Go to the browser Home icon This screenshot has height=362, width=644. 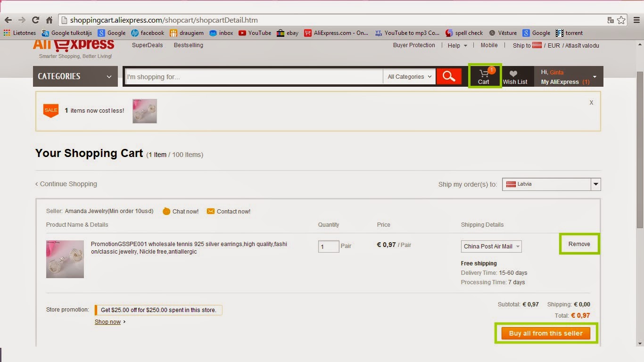pyautogui.click(x=49, y=20)
